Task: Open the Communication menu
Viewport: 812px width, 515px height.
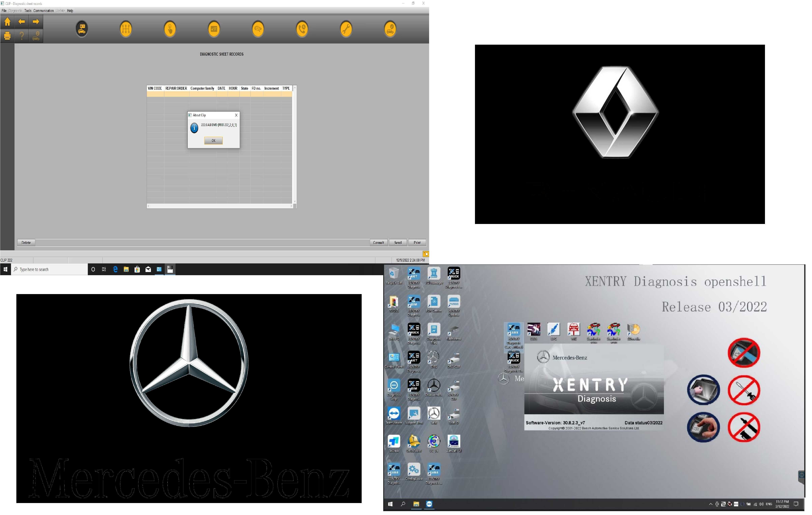Action: (43, 11)
